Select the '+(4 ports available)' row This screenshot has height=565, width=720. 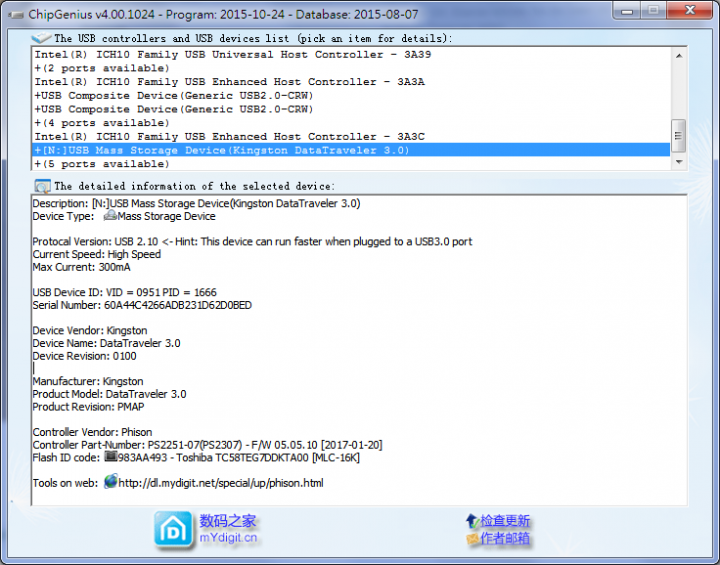tap(352, 123)
